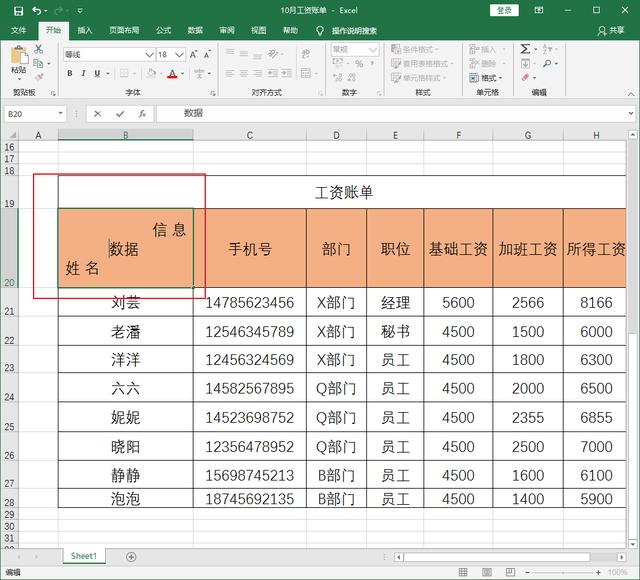This screenshot has width=640, height=580.
Task: Cancel the cell edit with X
Action: (x=97, y=114)
